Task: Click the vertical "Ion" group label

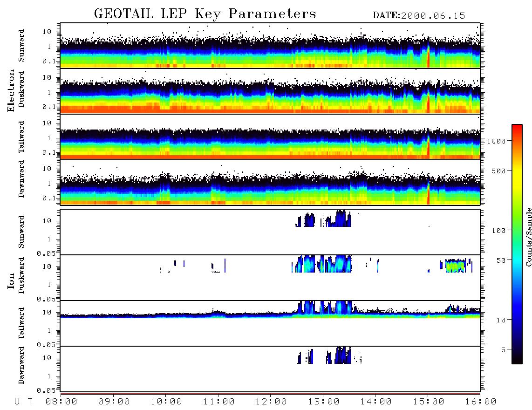Action: [11, 280]
